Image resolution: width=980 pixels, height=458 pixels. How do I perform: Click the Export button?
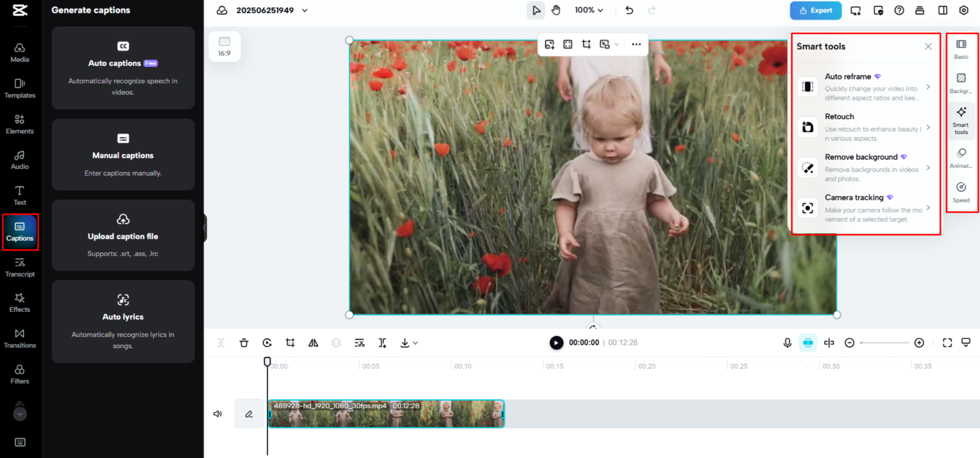pyautogui.click(x=815, y=10)
